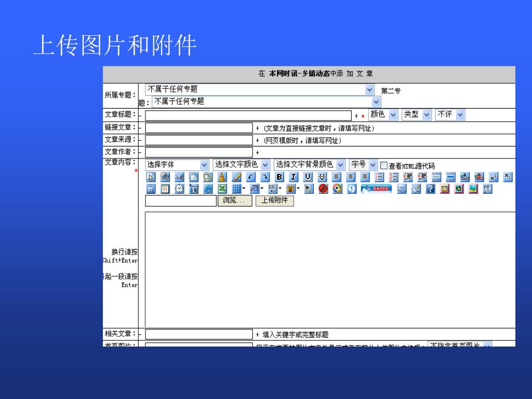
Task: Apply superscript x² formatting
Action: (494, 177)
